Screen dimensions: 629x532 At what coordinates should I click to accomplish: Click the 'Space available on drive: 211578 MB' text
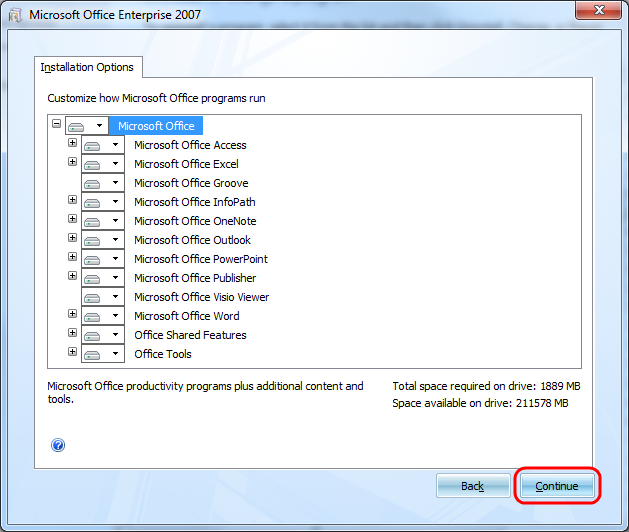480,403
